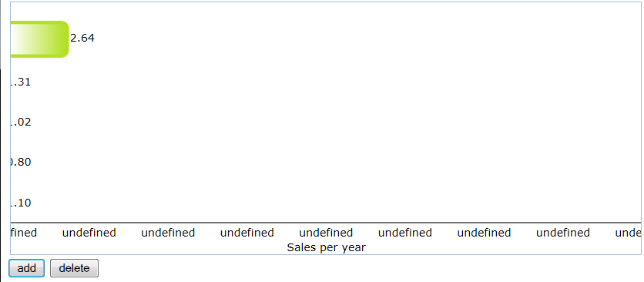The image size is (644, 282).
Task: Click the second complete 'undefined' axis label
Action: click(x=168, y=233)
